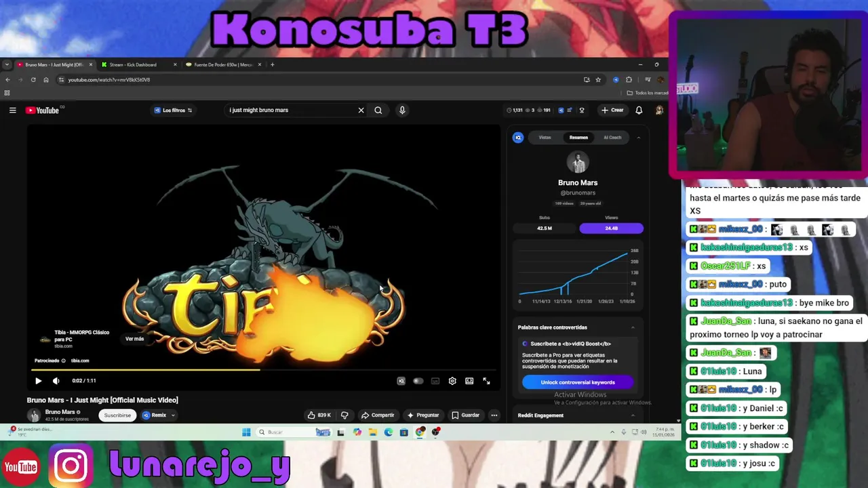
Task: Click the vidIQ logo in side panel
Action: [x=518, y=138]
